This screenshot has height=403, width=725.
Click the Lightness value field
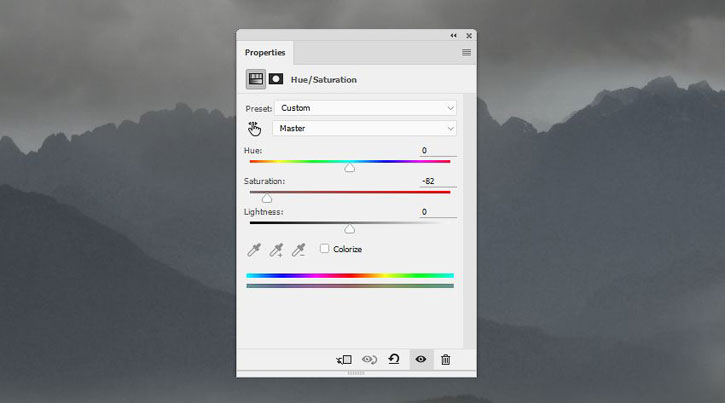(438, 212)
